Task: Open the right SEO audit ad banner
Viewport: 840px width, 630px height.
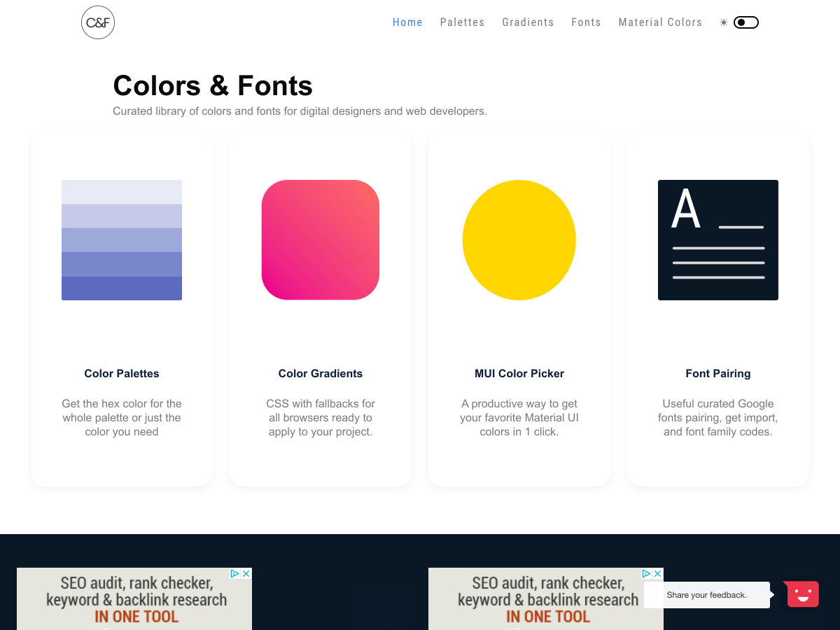Action: coord(546,599)
